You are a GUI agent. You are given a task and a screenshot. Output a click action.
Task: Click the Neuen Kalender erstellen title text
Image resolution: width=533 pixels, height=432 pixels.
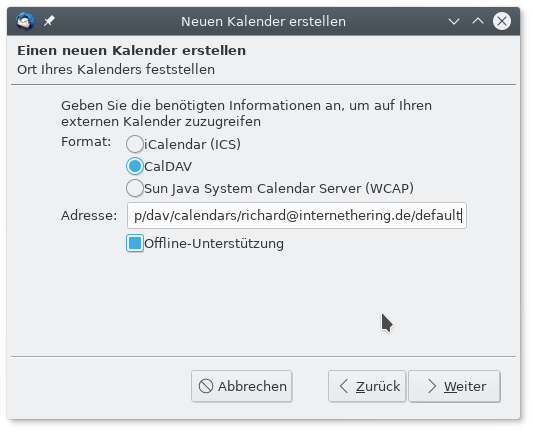click(x=263, y=21)
